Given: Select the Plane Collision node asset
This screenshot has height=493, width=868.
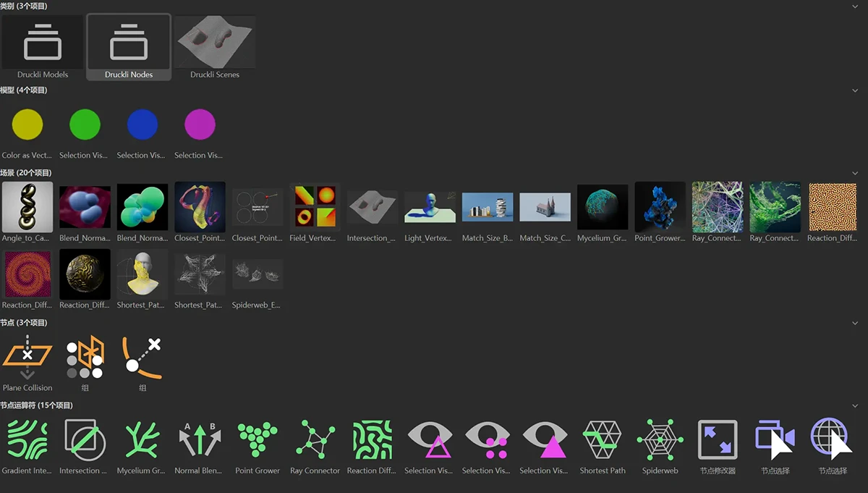Looking at the screenshot, I should (27, 358).
